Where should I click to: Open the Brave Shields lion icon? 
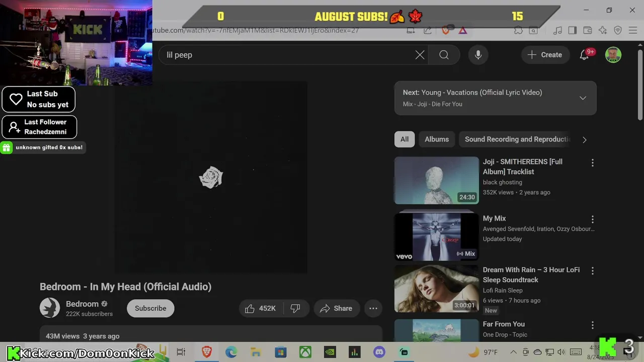tap(445, 30)
